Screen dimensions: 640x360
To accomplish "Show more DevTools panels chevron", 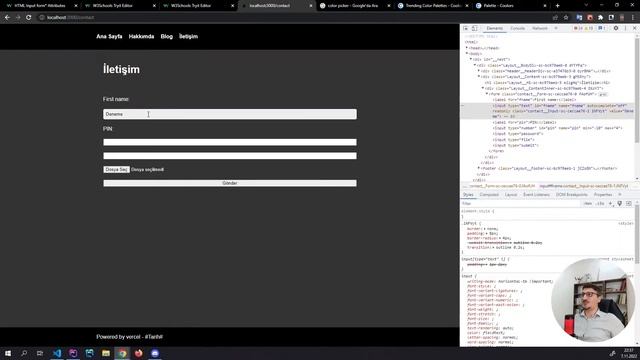I will [556, 28].
